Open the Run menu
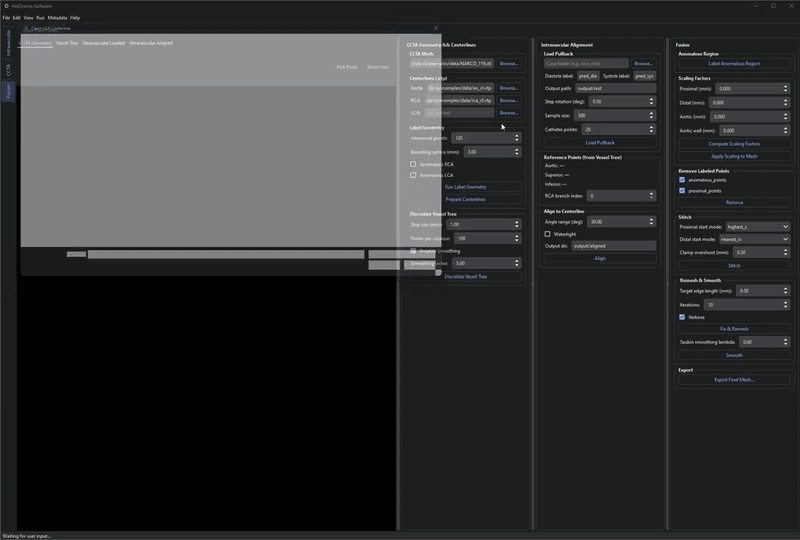Image resolution: width=800 pixels, height=540 pixels. [40, 17]
